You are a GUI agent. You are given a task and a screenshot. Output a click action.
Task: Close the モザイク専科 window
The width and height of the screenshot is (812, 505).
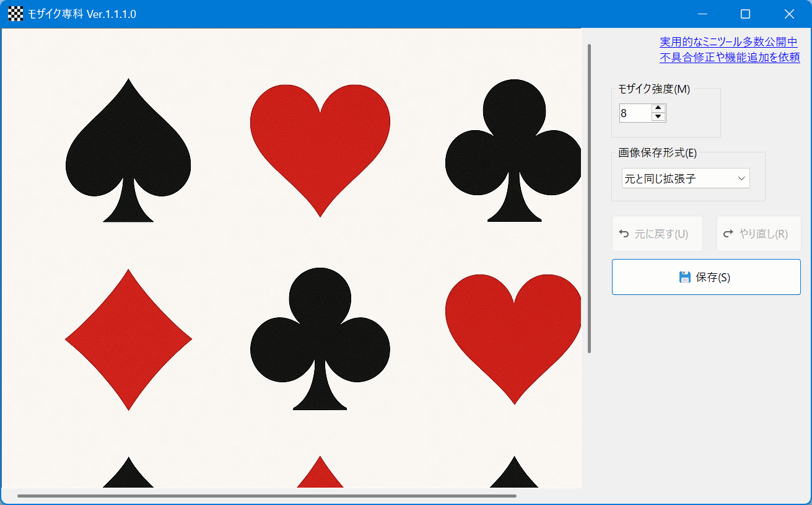789,14
